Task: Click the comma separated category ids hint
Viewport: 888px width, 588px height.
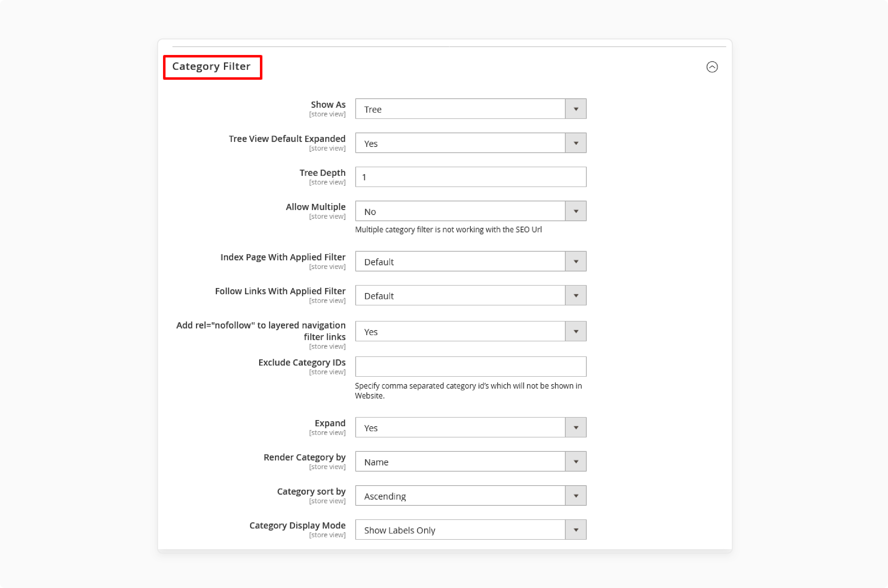Action: pos(468,391)
